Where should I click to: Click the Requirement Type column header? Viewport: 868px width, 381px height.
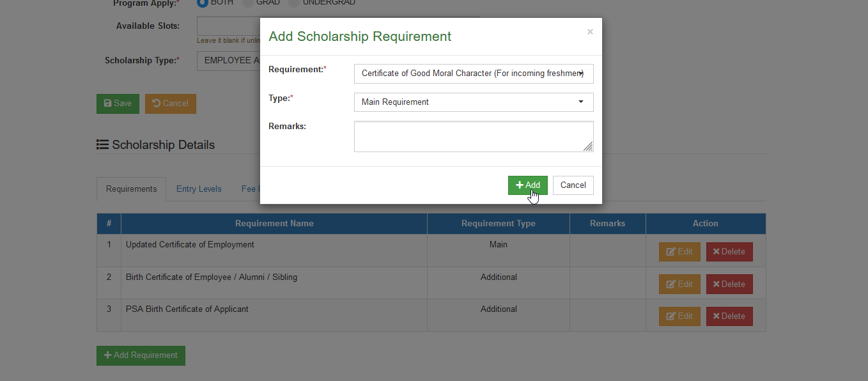coord(499,224)
